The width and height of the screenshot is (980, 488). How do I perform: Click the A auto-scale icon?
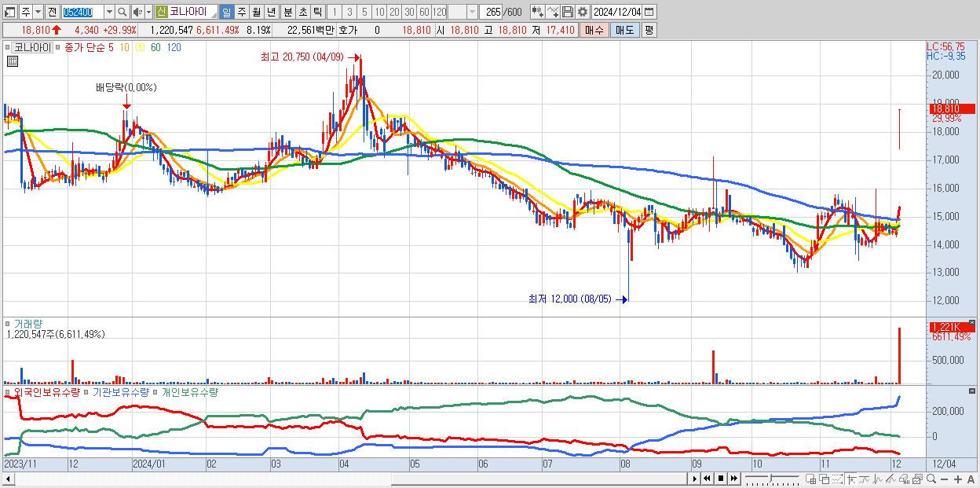click(x=971, y=479)
